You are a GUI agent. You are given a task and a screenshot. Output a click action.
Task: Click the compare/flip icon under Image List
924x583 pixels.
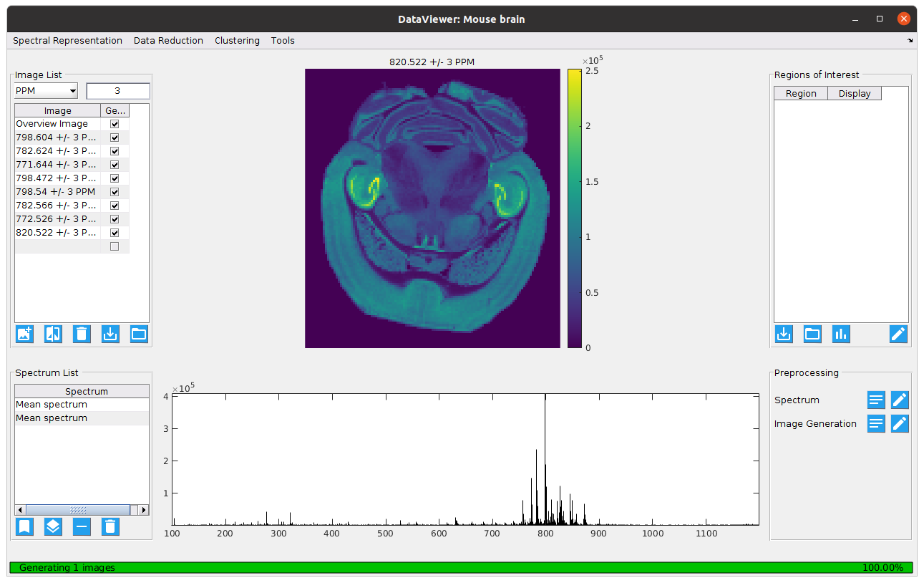(53, 334)
